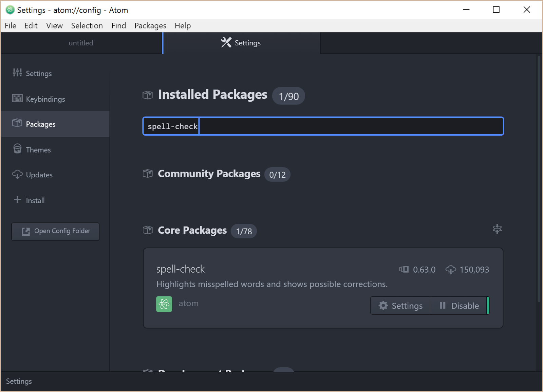Click the Atom logo in title bar
543x392 pixels.
10,10
